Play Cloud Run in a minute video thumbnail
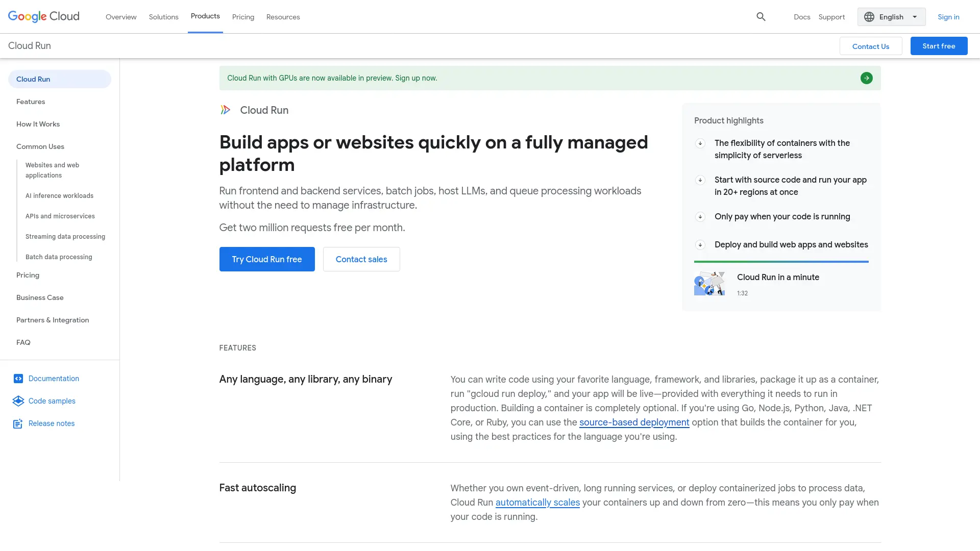Viewport: 980px width, 551px height. click(709, 284)
